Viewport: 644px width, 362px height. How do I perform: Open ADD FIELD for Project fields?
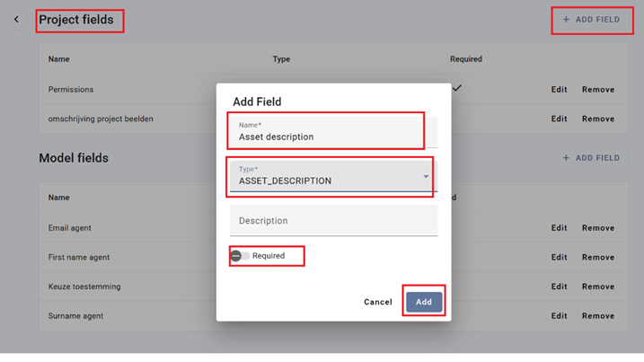pos(591,19)
